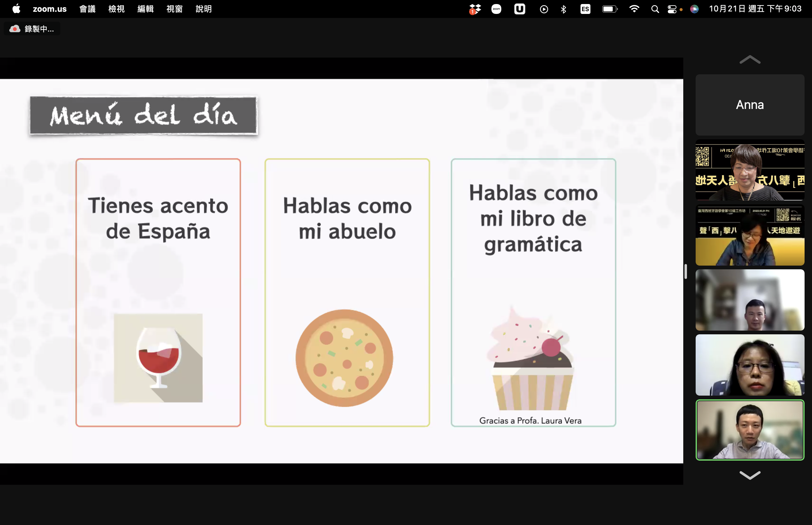This screenshot has width=812, height=525.
Task: Open the Apple menu
Action: click(16, 9)
